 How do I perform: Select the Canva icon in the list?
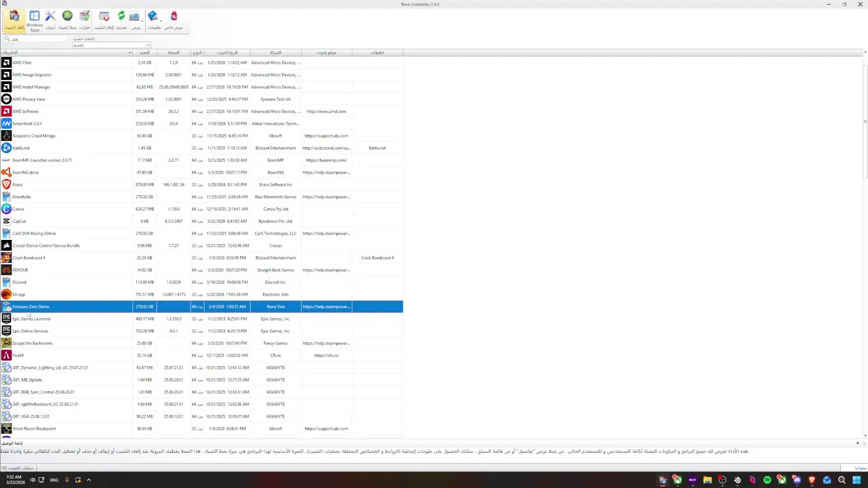pos(6,209)
